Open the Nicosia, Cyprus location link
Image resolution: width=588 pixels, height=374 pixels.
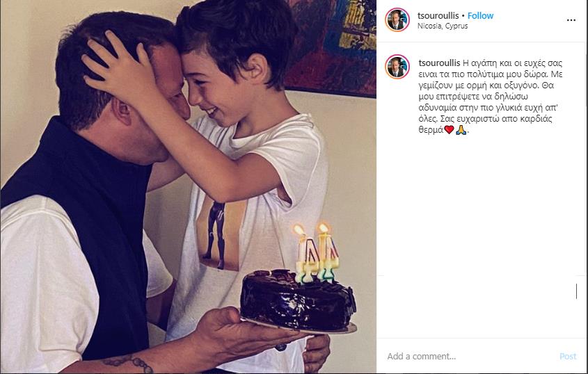point(443,26)
